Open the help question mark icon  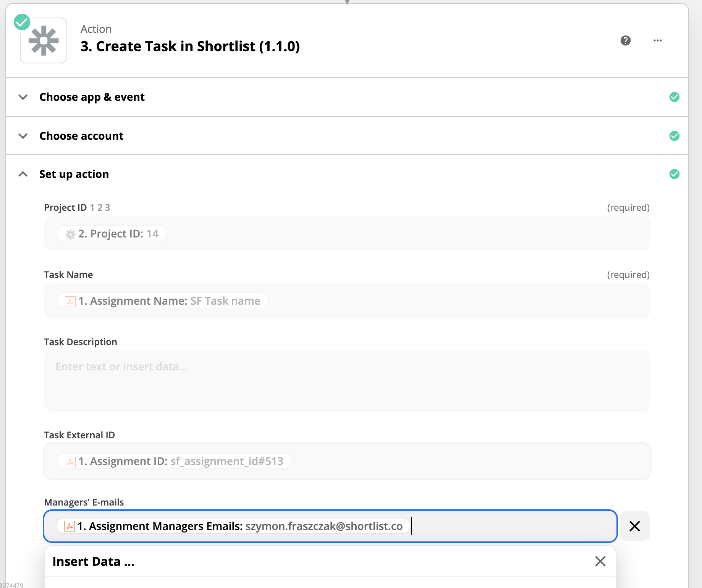[626, 40]
